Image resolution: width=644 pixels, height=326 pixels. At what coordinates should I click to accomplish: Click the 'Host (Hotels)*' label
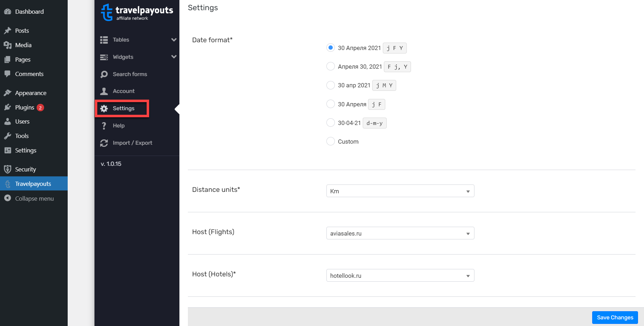214,274
